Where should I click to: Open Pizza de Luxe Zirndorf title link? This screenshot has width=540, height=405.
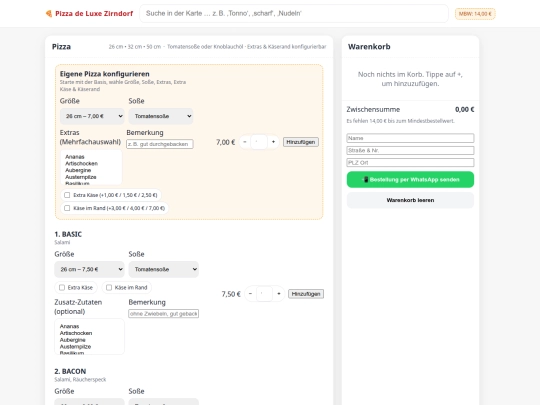click(94, 13)
